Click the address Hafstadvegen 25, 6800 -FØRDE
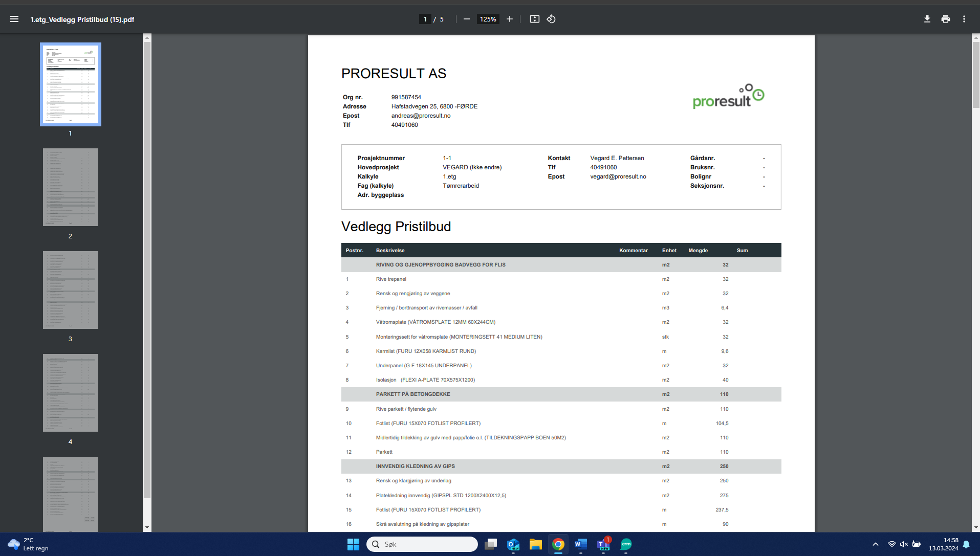 [434, 106]
